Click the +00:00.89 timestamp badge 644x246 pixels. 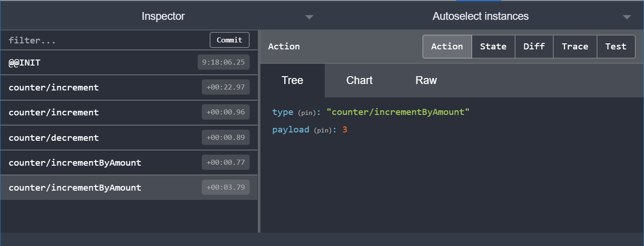tap(226, 137)
